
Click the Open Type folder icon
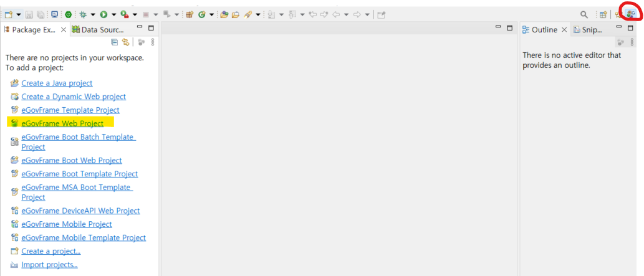[x=224, y=14]
